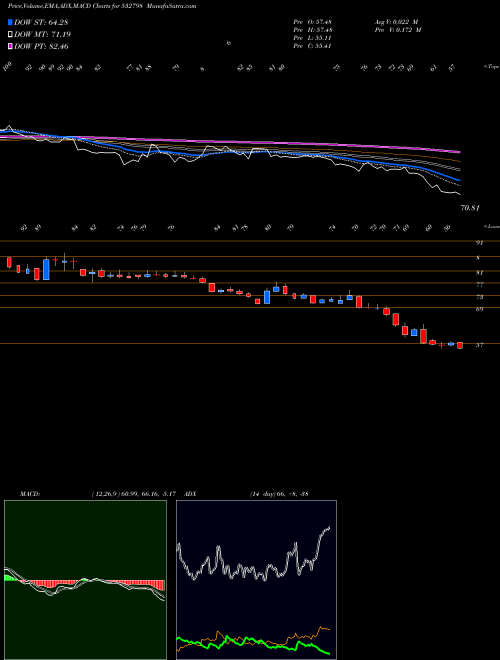The width and height of the screenshot is (500, 660).
Task: Click the '(14 day) 66, +8, -38' ADX values
Action: pos(279,494)
